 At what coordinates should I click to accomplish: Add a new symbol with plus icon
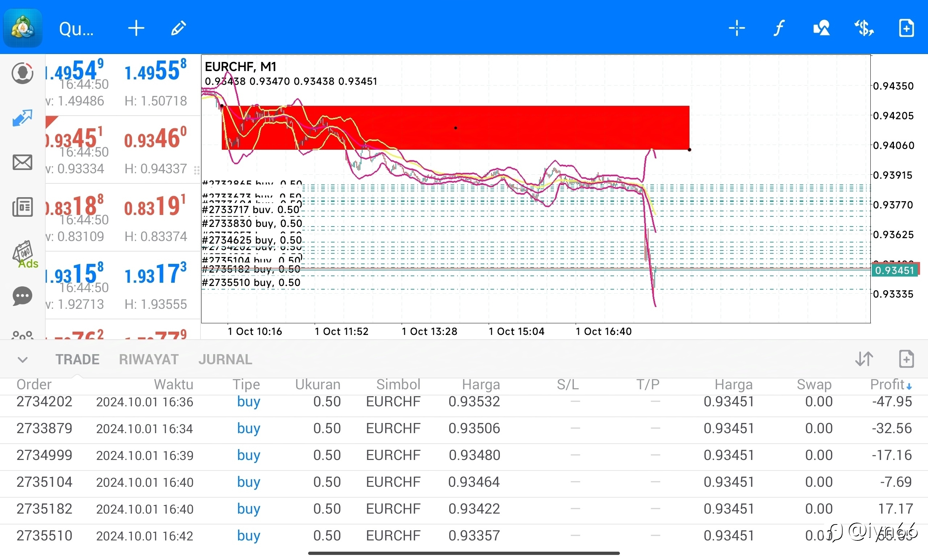pos(136,28)
